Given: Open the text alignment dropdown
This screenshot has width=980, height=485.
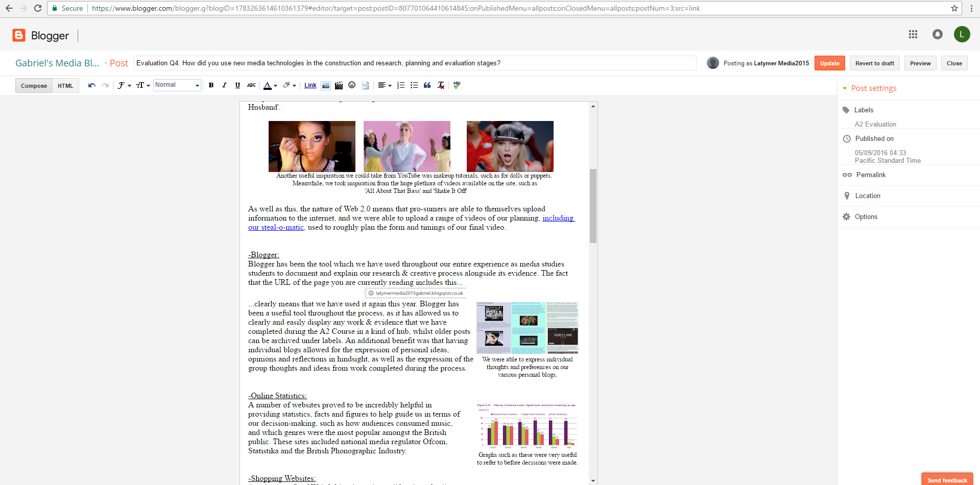Looking at the screenshot, I should (385, 85).
